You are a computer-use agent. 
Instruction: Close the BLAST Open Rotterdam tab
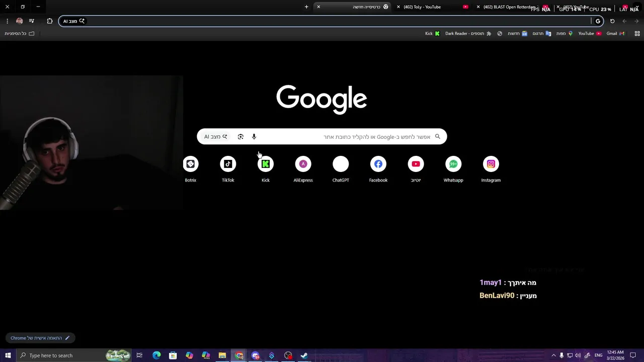tap(478, 7)
